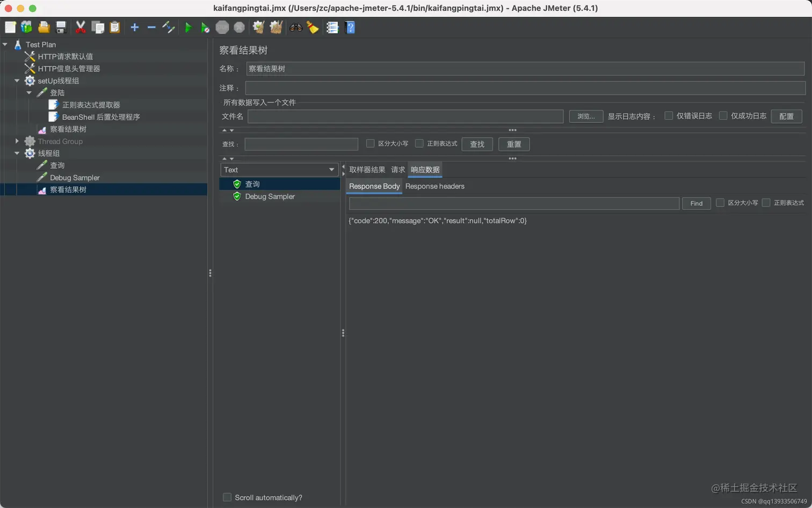Switch to the 取样器结果 tab
The image size is (812, 508).
(367, 170)
